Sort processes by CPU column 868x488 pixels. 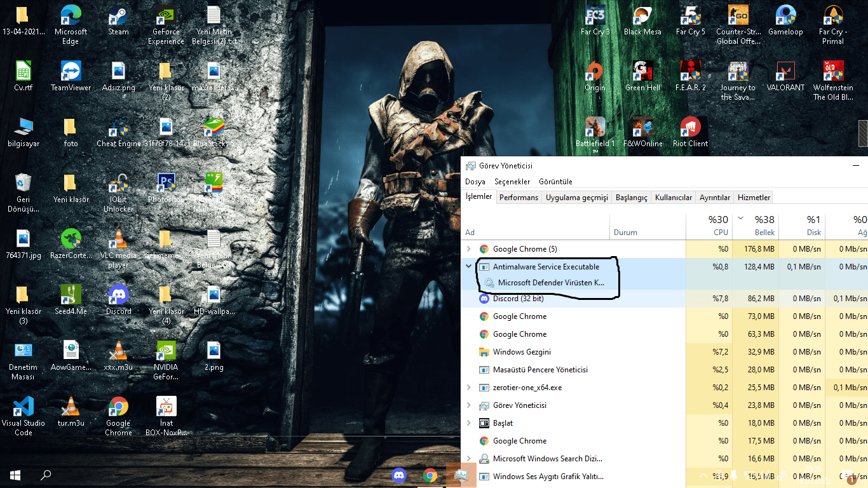click(709, 226)
